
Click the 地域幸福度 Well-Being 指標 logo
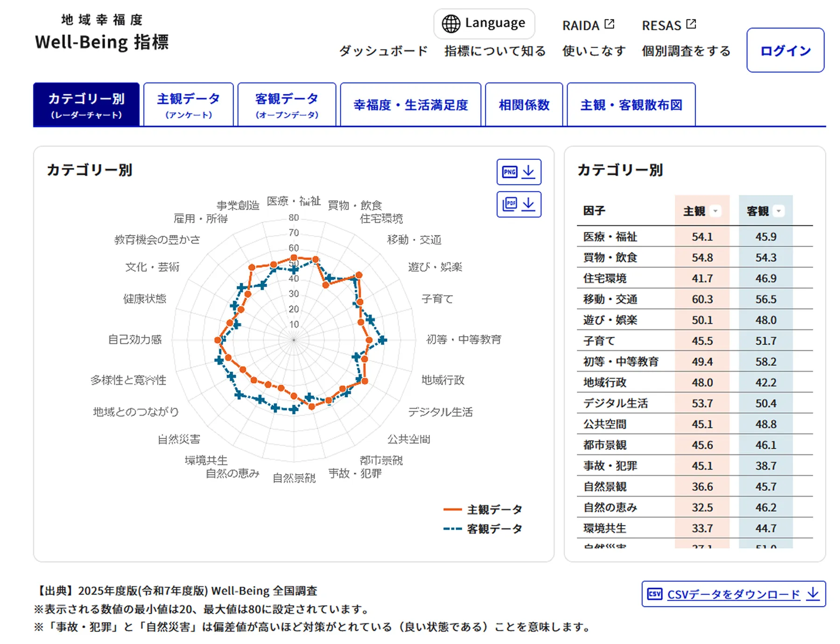(x=102, y=34)
